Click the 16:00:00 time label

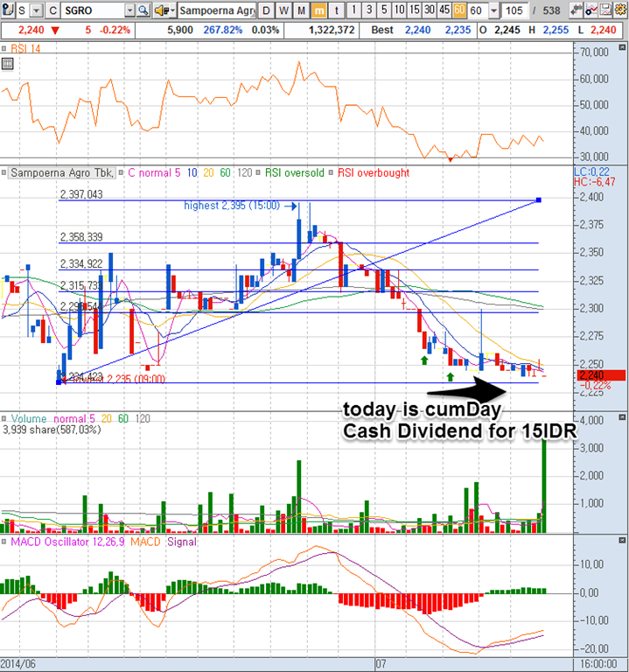click(600, 664)
